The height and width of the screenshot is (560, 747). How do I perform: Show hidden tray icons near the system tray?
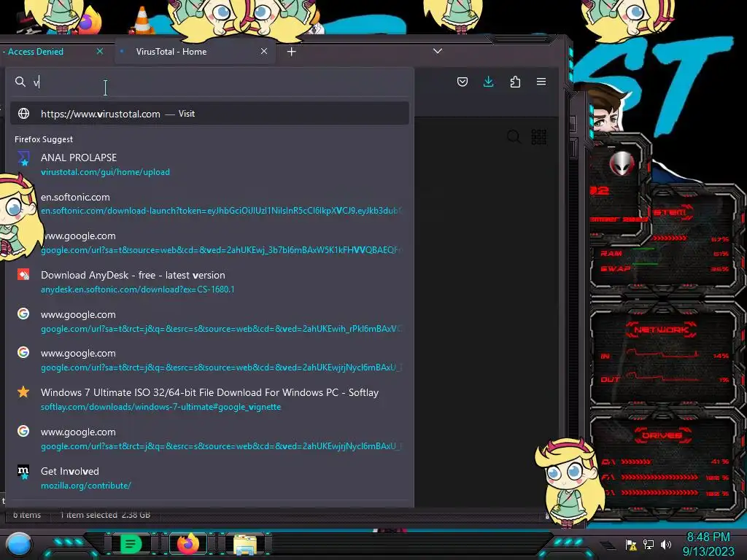(x=608, y=545)
